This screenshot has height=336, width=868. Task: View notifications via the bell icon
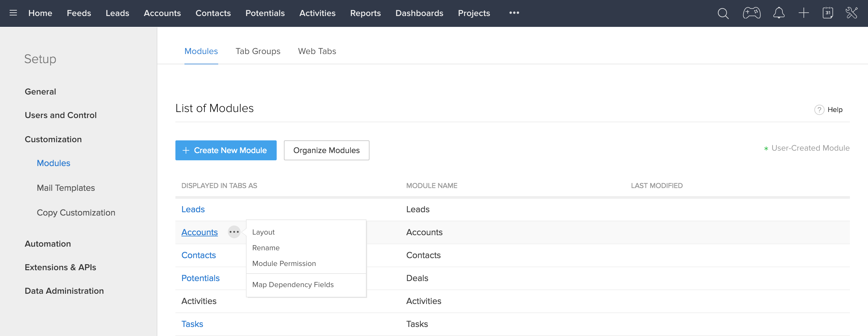pyautogui.click(x=779, y=13)
